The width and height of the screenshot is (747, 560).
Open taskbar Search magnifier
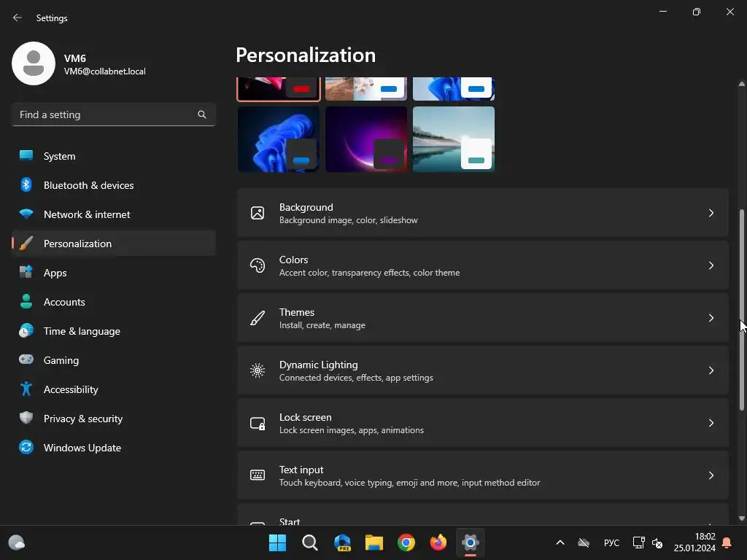click(309, 542)
